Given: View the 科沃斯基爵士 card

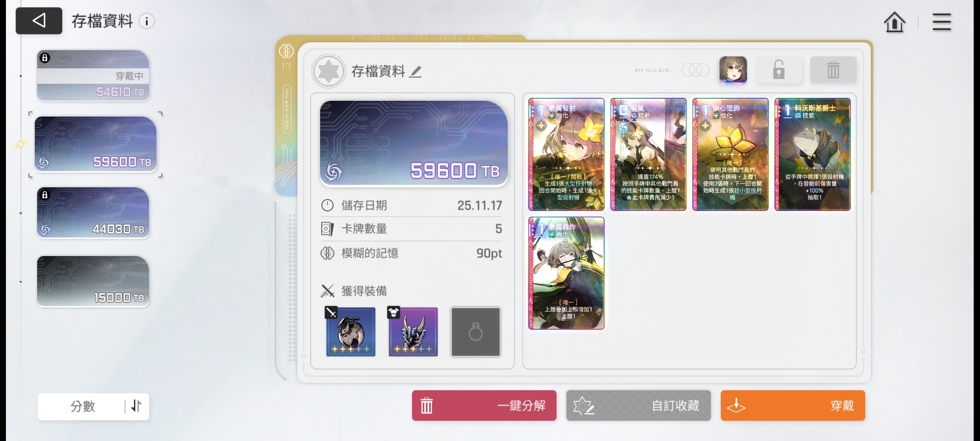Looking at the screenshot, I should tap(812, 155).
